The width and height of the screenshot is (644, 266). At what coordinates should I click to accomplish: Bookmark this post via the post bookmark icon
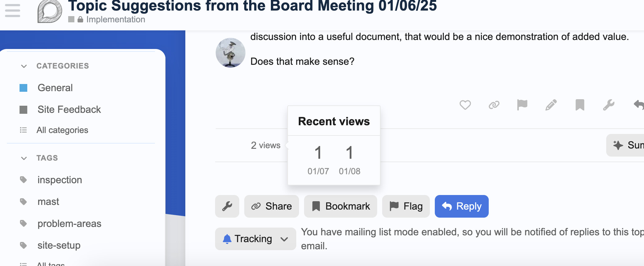coord(580,105)
